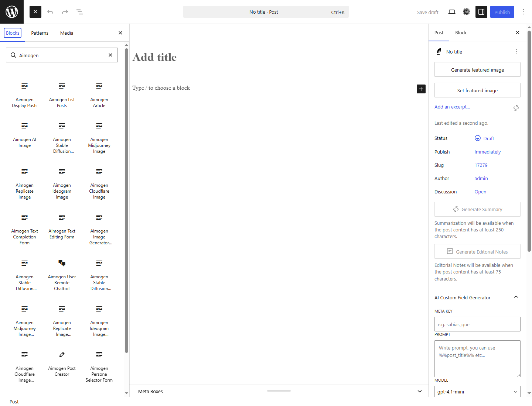
Task: Clear the block search text
Action: pos(110,55)
